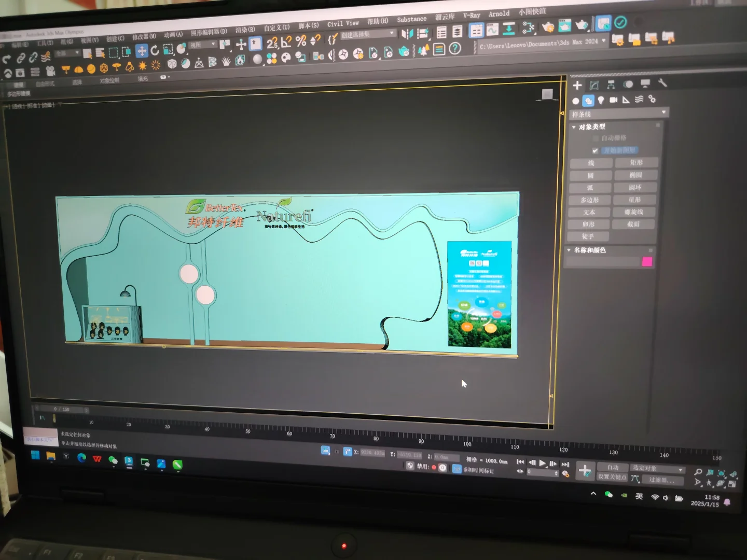Click the time slider handle 0 / 150

tap(62, 409)
